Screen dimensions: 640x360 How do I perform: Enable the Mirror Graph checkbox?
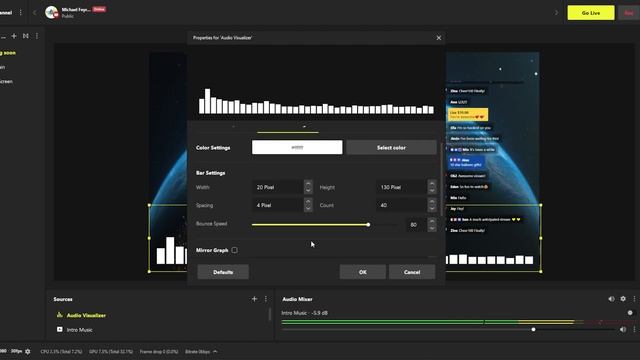pos(234,250)
